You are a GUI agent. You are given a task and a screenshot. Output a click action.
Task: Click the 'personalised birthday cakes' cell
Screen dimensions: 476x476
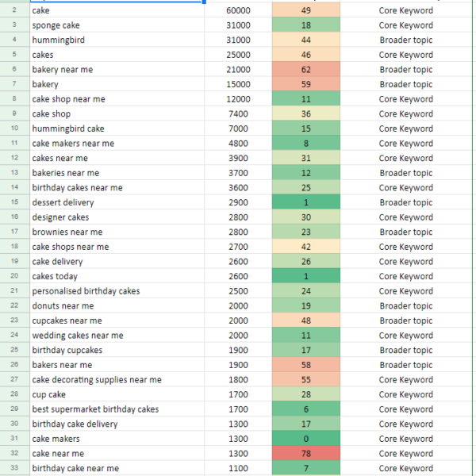[x=117, y=291]
